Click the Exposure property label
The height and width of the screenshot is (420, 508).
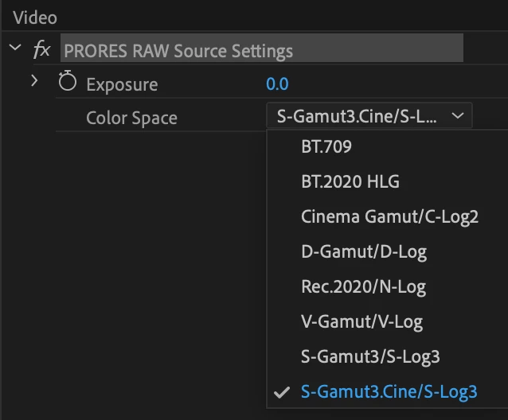(122, 84)
